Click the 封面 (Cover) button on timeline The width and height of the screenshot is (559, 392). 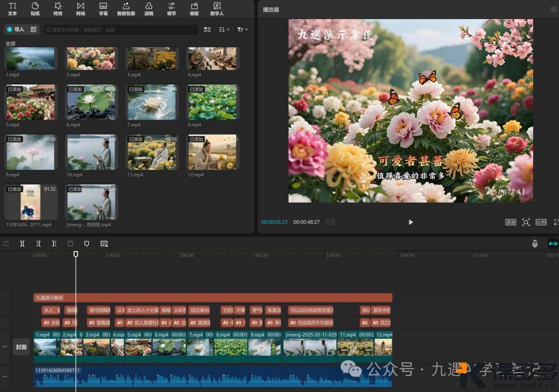coord(21,347)
